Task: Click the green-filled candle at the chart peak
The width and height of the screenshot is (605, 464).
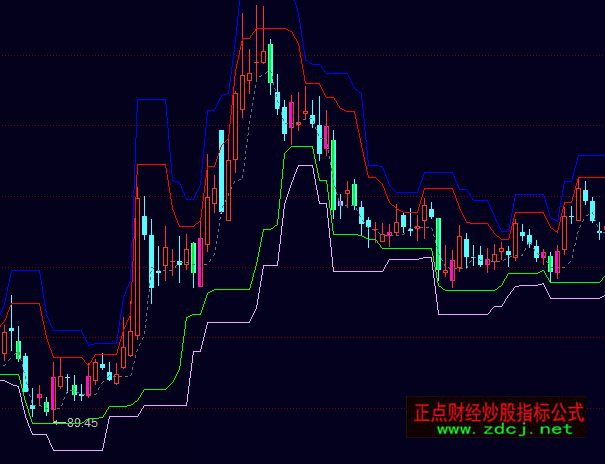Action: pyautogui.click(x=270, y=62)
